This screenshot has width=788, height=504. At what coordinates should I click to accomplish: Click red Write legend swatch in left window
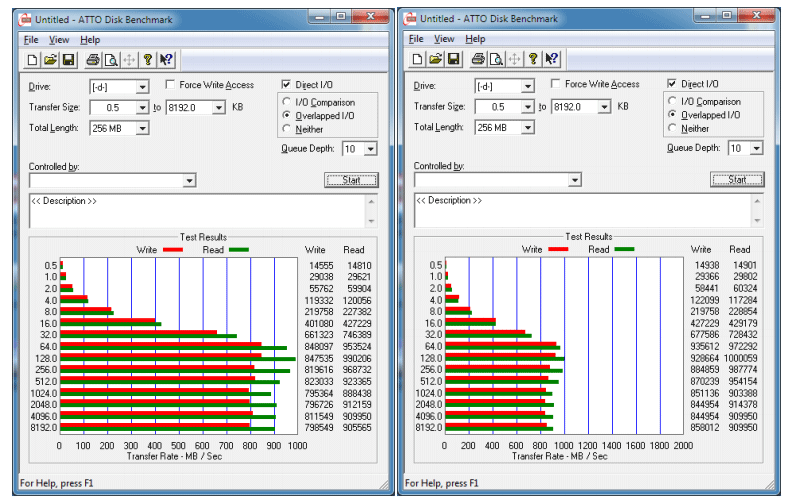(x=172, y=250)
